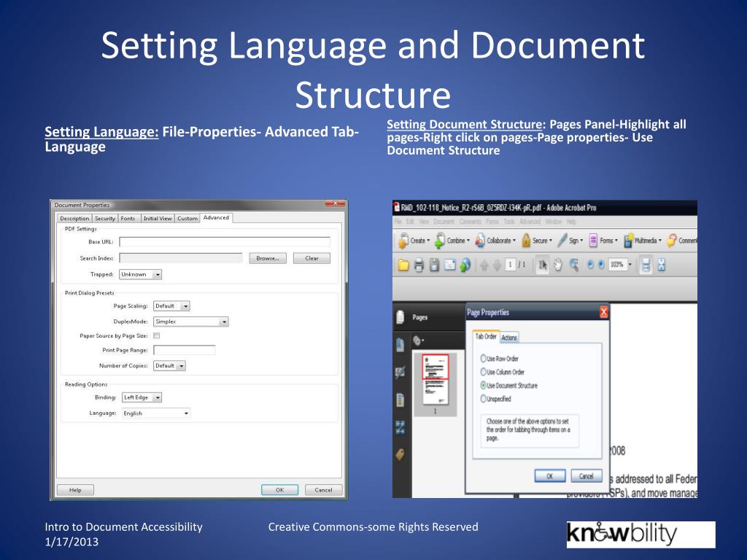The width and height of the screenshot is (747, 560).
Task: Click the Sign pen icon in Acrobat toolbar
Action: [562, 240]
